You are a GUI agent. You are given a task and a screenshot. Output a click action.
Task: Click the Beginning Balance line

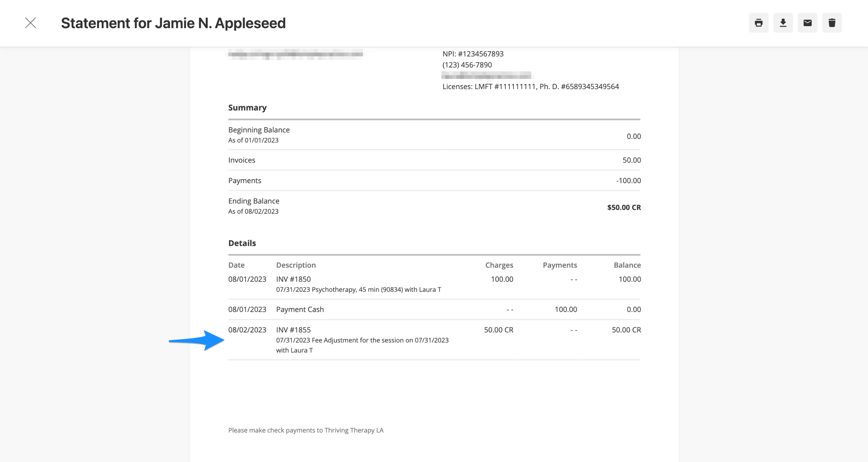coord(259,130)
